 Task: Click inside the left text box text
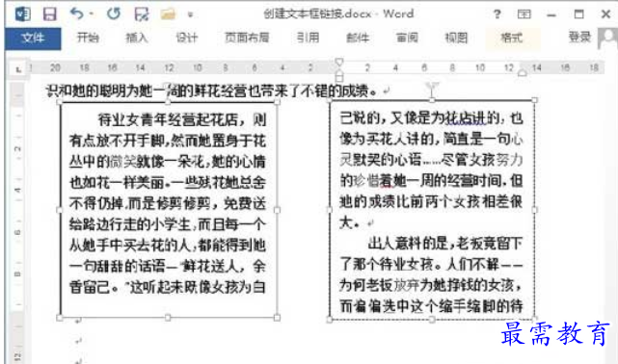(168, 203)
